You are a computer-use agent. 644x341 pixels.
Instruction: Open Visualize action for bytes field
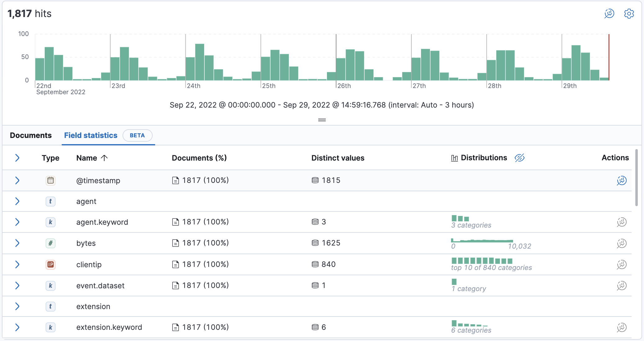pyautogui.click(x=622, y=243)
